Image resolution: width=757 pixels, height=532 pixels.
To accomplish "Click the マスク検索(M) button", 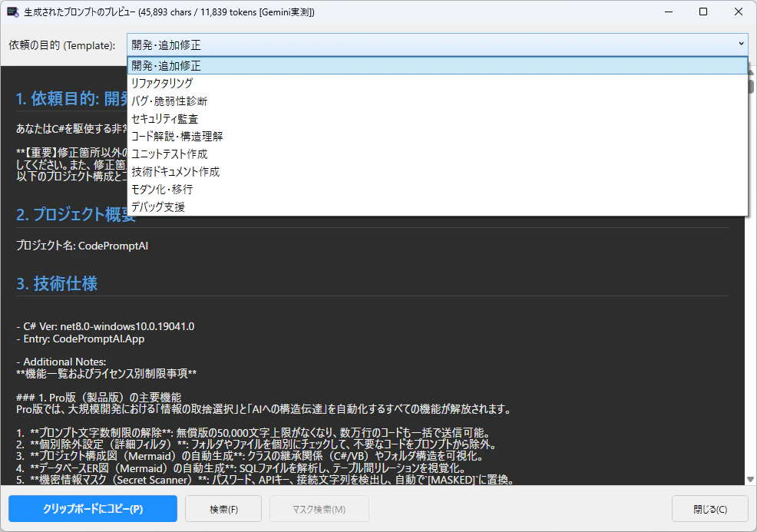I will [x=319, y=509].
